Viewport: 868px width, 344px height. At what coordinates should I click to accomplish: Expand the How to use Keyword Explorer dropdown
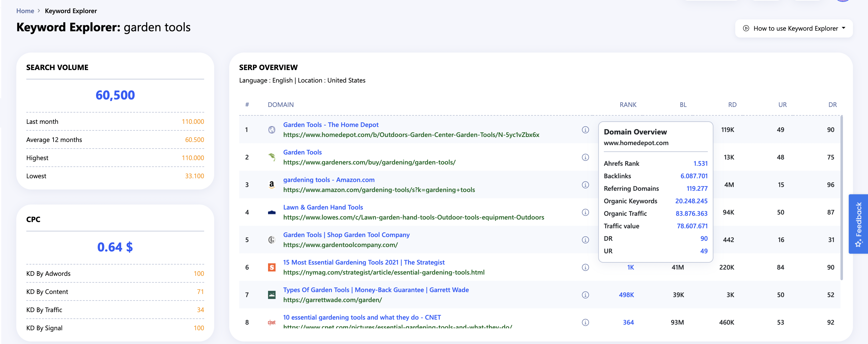pos(794,28)
